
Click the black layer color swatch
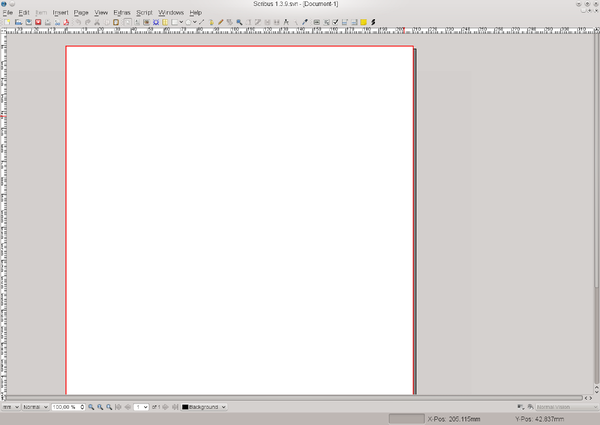click(185, 407)
